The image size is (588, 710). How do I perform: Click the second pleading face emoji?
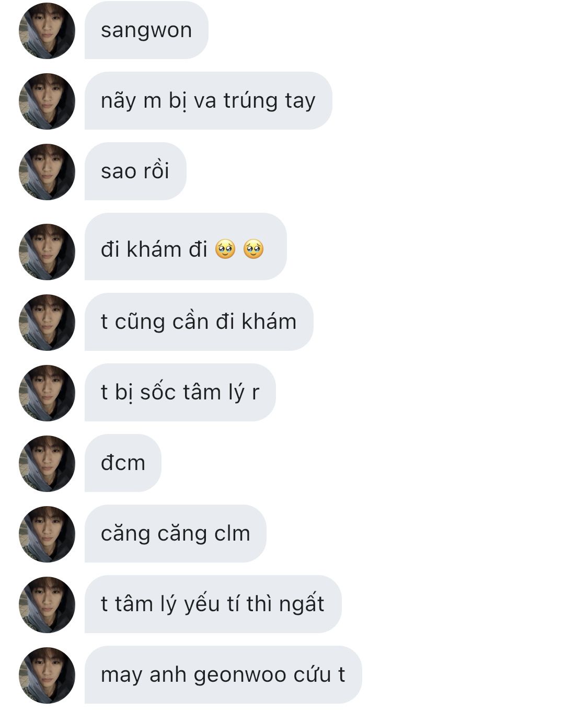(253, 249)
